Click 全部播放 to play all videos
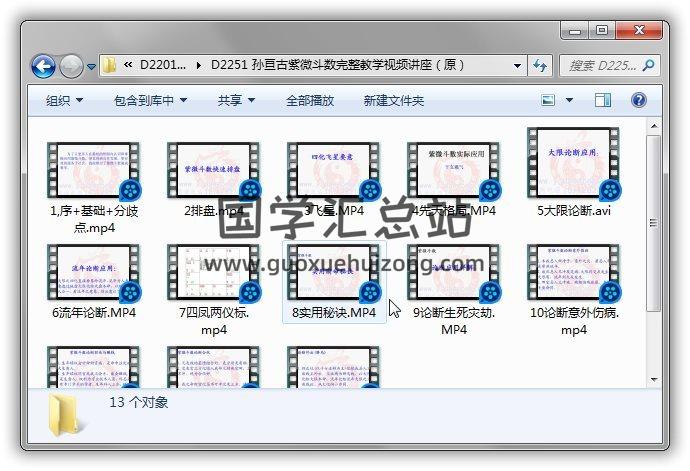The width and height of the screenshot is (690, 471). point(310,101)
